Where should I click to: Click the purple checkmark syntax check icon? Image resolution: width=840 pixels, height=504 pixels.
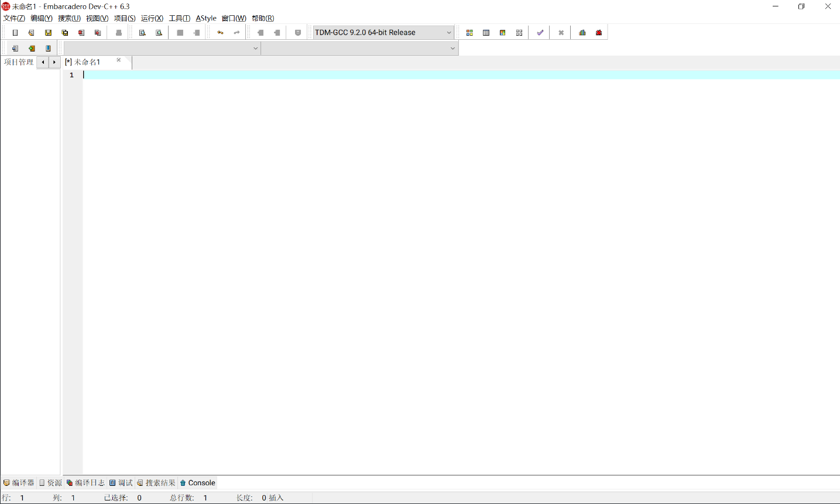click(x=540, y=33)
